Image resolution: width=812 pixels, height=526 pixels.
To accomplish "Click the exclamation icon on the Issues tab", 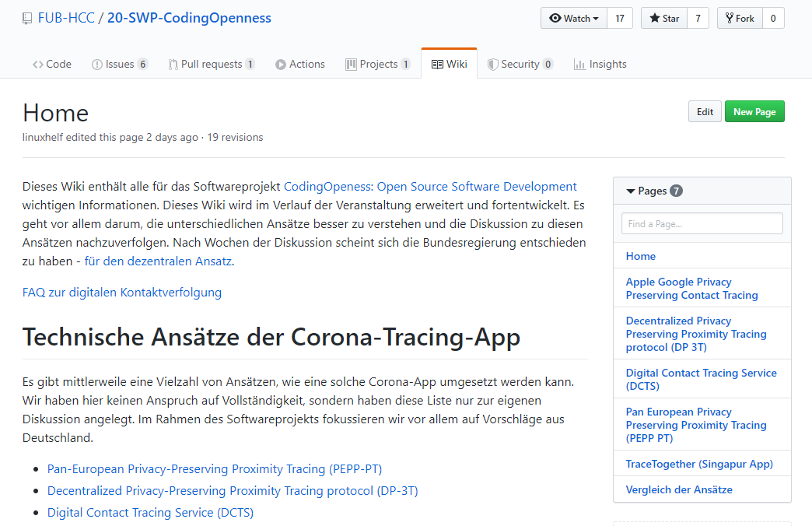I will point(96,64).
